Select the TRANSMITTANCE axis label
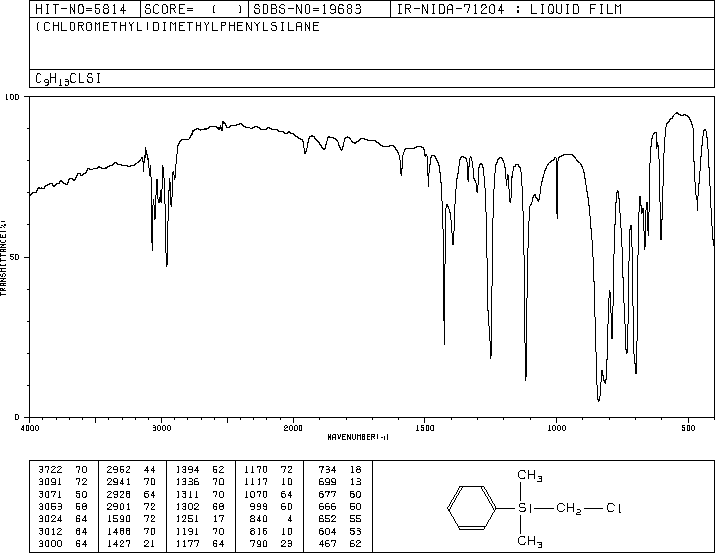Image resolution: width=715 pixels, height=553 pixels. tap(4, 258)
